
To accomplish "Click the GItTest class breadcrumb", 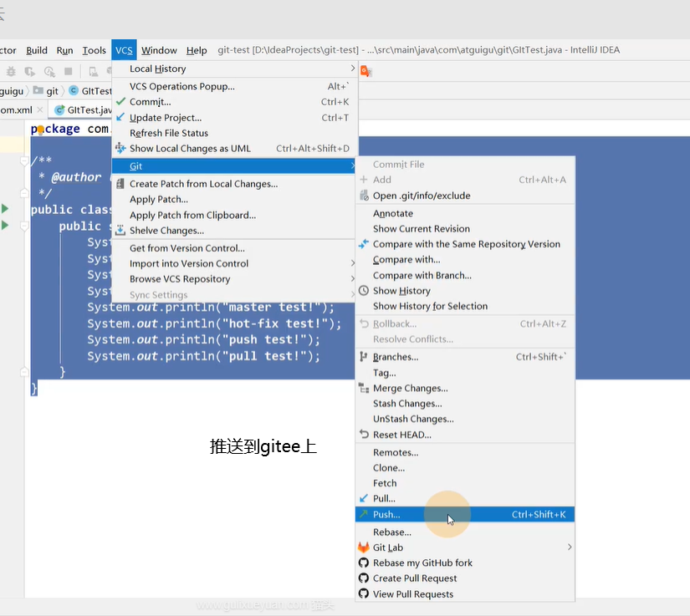I will (90, 91).
